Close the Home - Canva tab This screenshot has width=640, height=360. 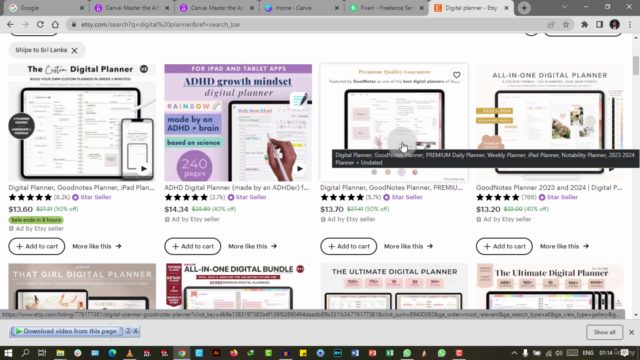337,8
